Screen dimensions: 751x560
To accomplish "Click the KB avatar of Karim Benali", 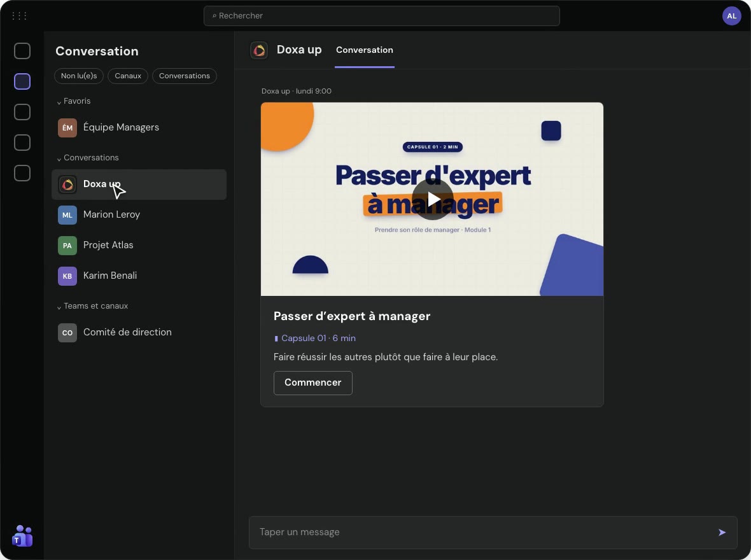I will click(67, 276).
